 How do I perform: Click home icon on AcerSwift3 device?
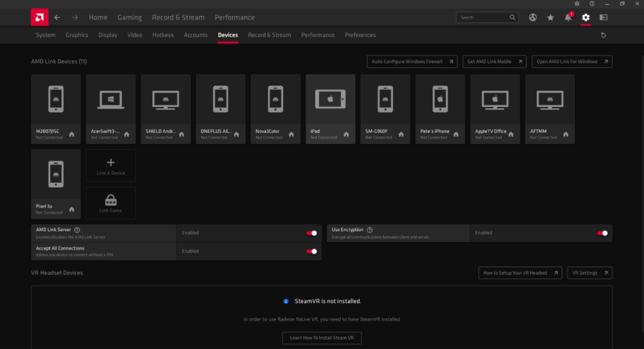click(127, 134)
